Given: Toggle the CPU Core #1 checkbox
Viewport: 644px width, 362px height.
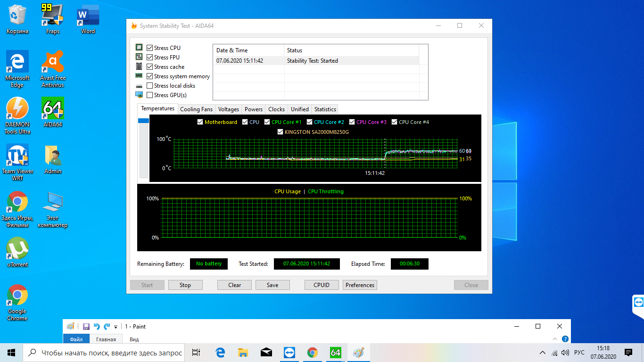Looking at the screenshot, I should (x=267, y=122).
